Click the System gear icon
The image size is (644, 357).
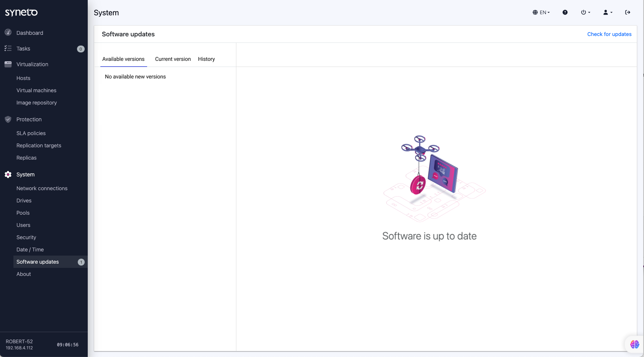8,174
